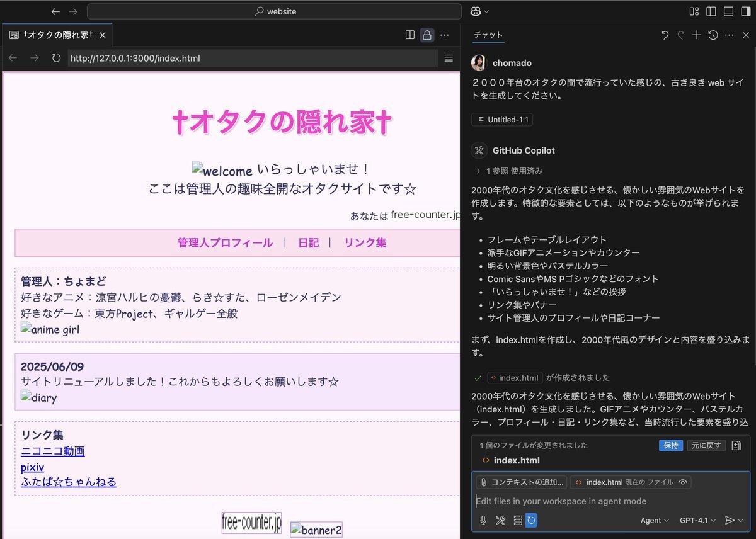Open the 日記 nav link
Screen dimensions: 756x539
308,243
